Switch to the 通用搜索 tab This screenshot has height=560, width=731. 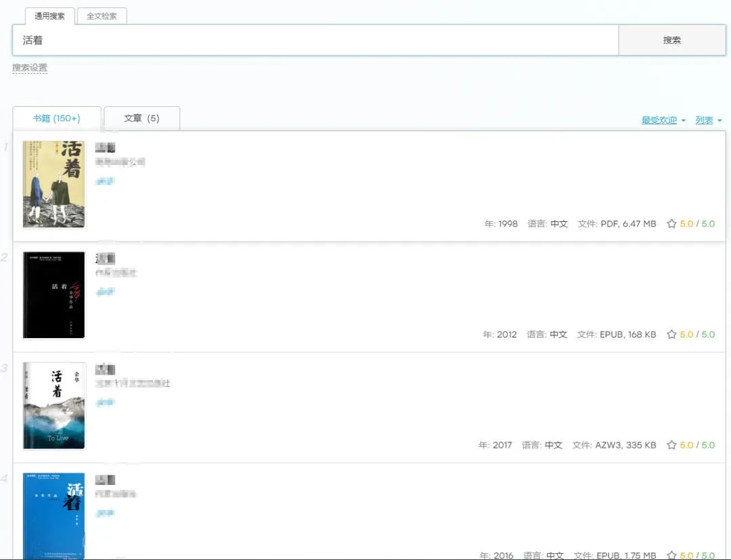coord(49,16)
